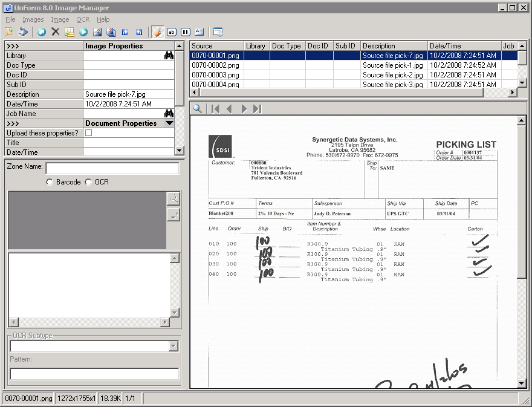Click the magnifying glass zoom icon

pyautogui.click(x=197, y=109)
